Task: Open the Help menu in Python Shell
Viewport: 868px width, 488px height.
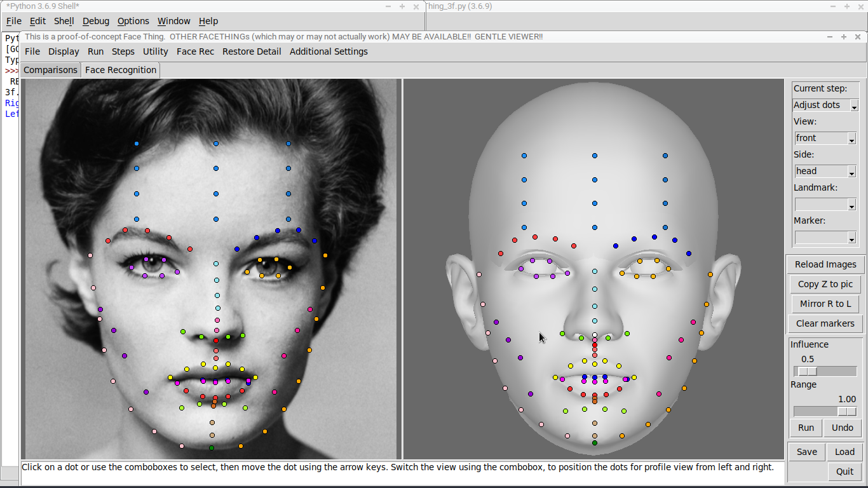Action: click(x=208, y=21)
